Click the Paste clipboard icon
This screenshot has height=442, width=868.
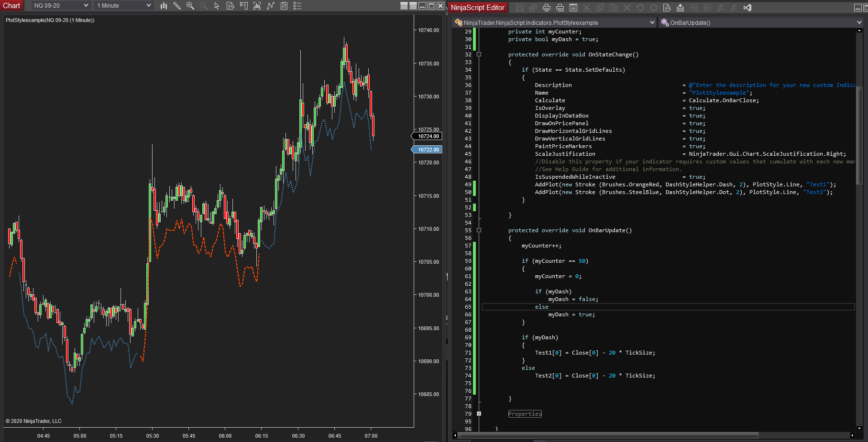click(x=614, y=8)
